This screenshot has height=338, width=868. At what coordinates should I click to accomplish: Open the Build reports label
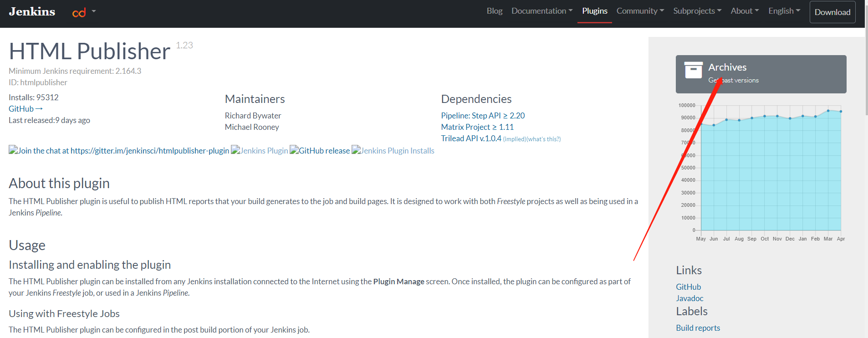tap(698, 328)
